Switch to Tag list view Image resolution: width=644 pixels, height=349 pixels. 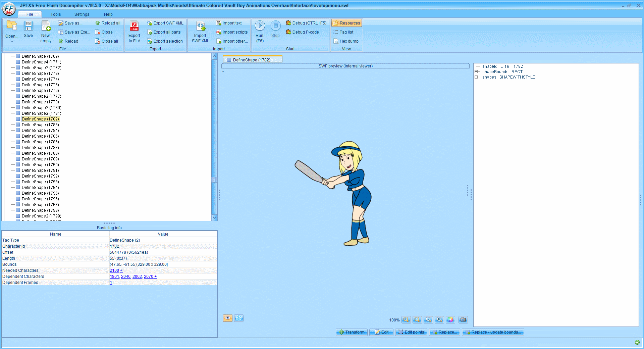click(x=343, y=32)
